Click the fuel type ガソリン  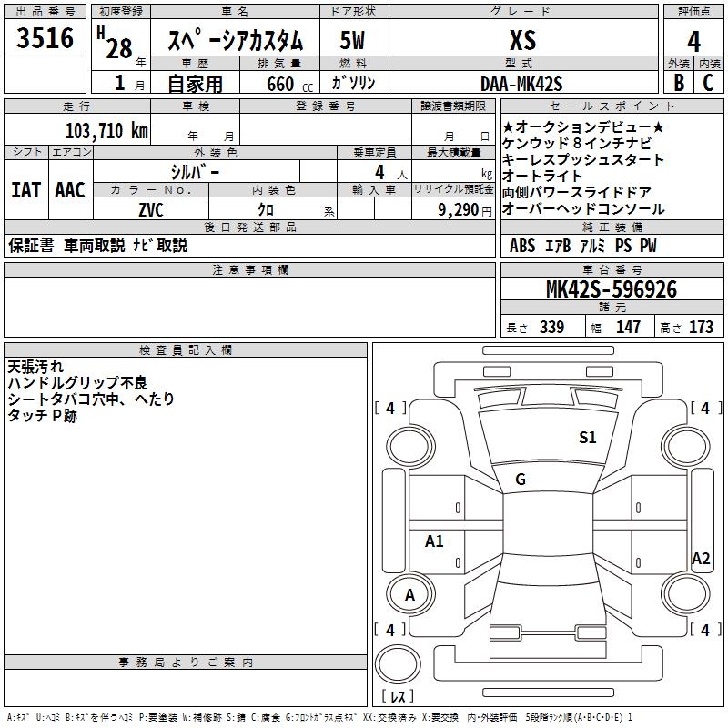click(x=353, y=83)
